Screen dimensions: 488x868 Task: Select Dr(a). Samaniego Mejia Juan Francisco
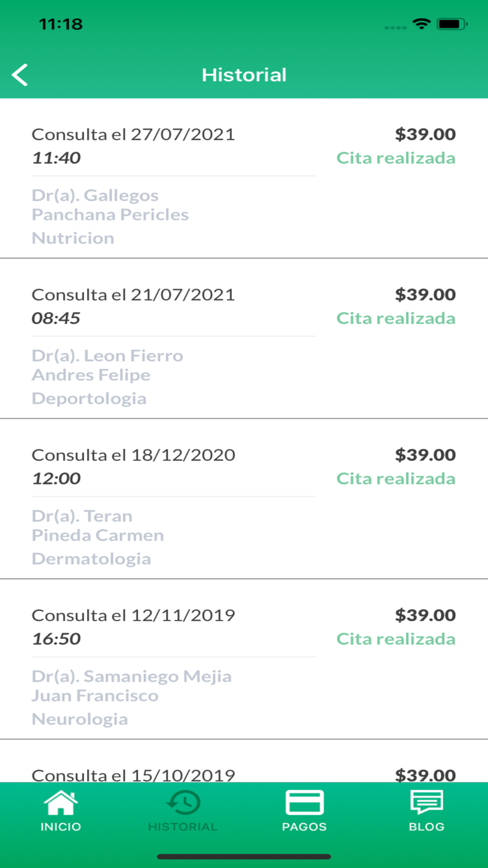tap(131, 686)
